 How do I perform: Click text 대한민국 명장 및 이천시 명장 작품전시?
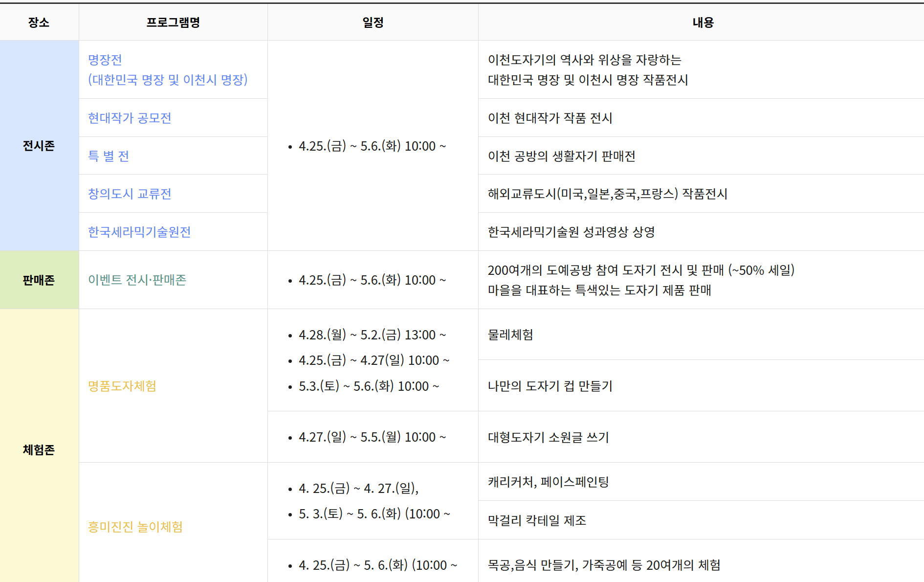[588, 80]
